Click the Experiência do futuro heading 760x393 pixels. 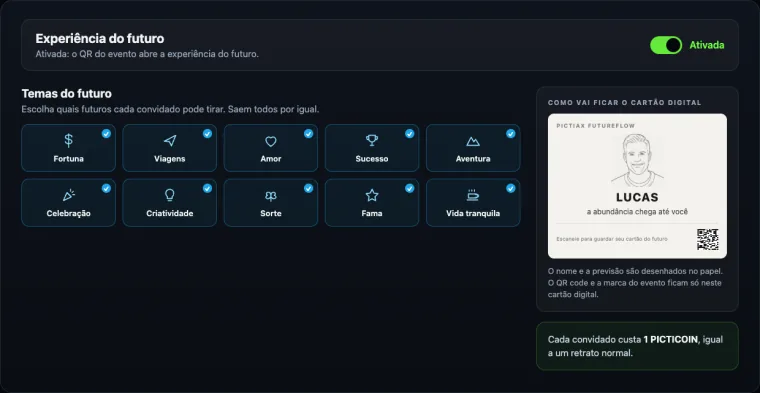click(100, 39)
